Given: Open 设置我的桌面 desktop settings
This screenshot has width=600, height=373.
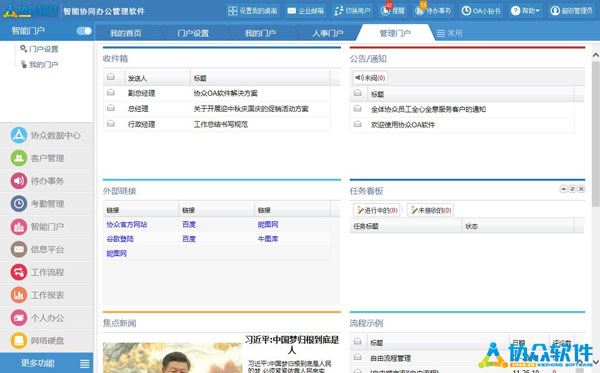Looking at the screenshot, I should (253, 11).
